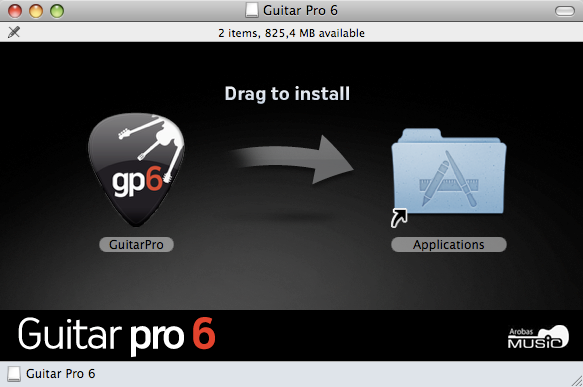Screen dimensions: 583x387
Task: Click the Guitar pro 6 banner logo
Action: [117, 336]
